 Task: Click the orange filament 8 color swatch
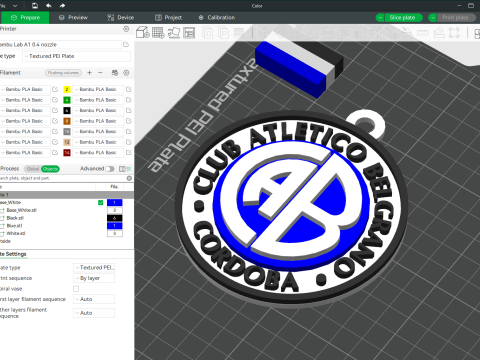(67, 121)
